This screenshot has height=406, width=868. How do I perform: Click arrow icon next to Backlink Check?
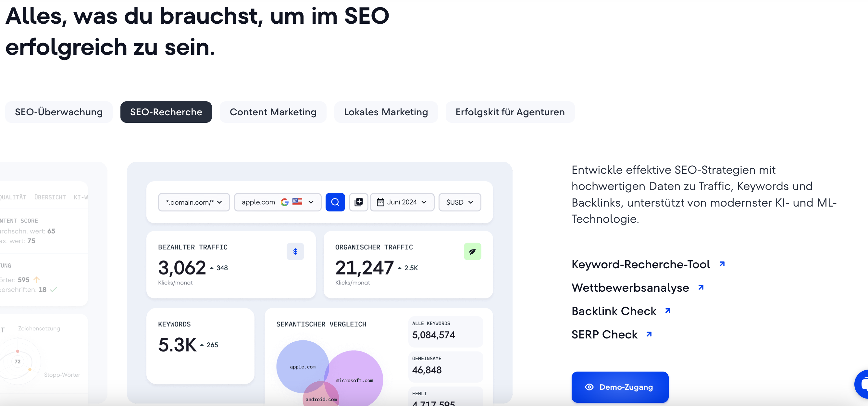click(x=668, y=311)
